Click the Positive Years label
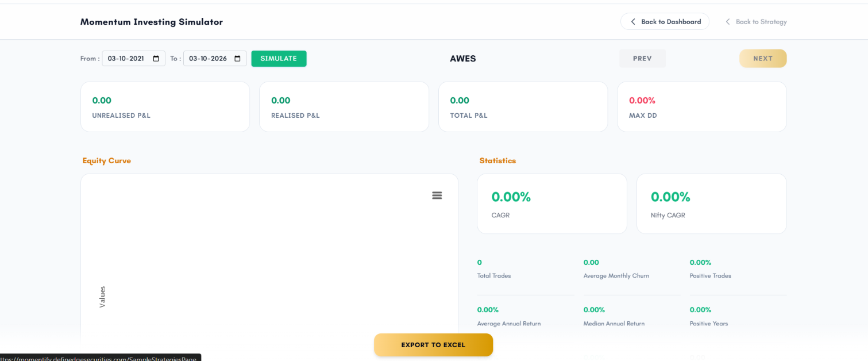The height and width of the screenshot is (361, 868). coord(709,324)
